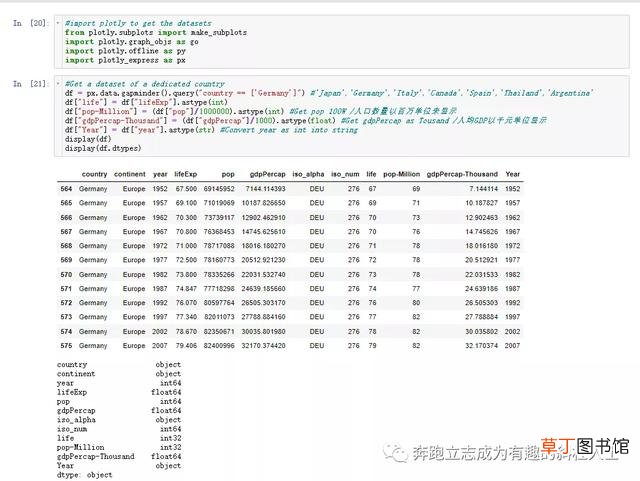Viewport: 640px width, 481px height.
Task: Click row index 570 in the table
Action: 66,274
